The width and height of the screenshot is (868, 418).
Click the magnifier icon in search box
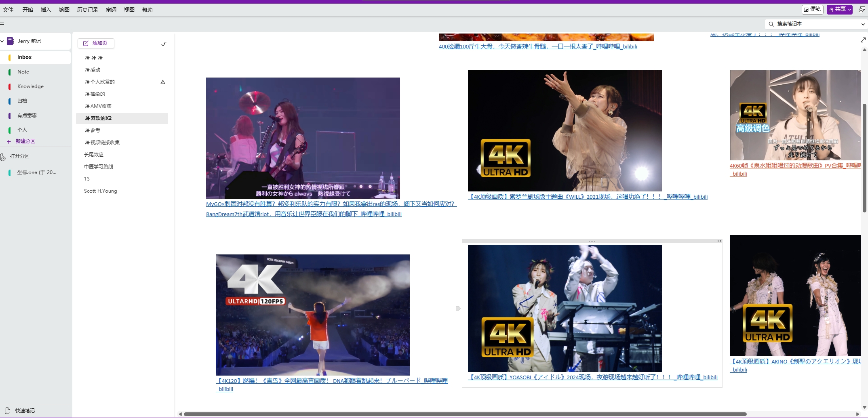coord(771,24)
